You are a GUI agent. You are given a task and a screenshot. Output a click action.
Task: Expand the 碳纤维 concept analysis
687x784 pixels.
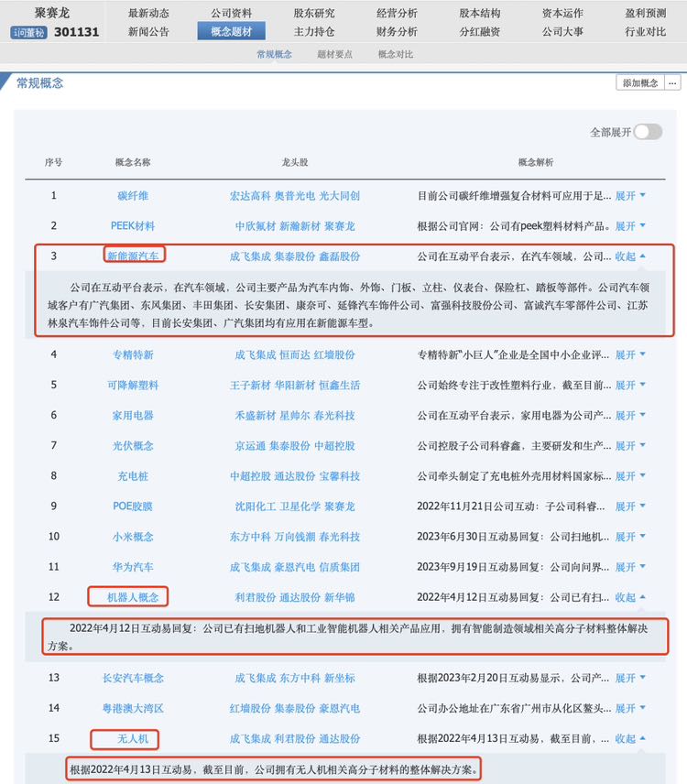(x=630, y=195)
